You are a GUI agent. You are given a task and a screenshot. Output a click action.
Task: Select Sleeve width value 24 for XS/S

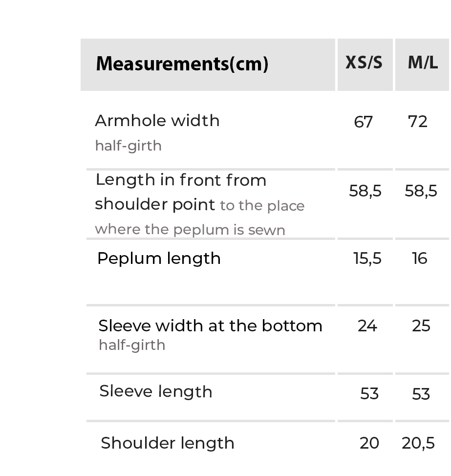pos(367,326)
